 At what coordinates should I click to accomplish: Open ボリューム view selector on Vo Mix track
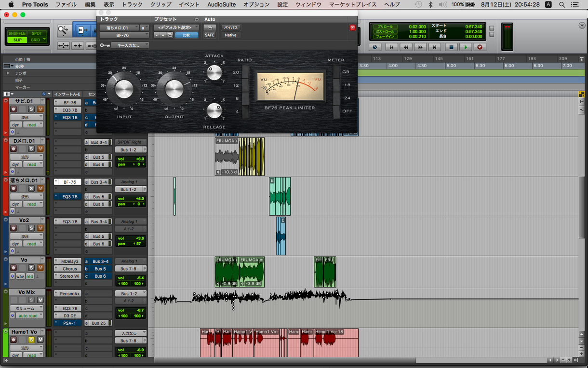(x=27, y=308)
